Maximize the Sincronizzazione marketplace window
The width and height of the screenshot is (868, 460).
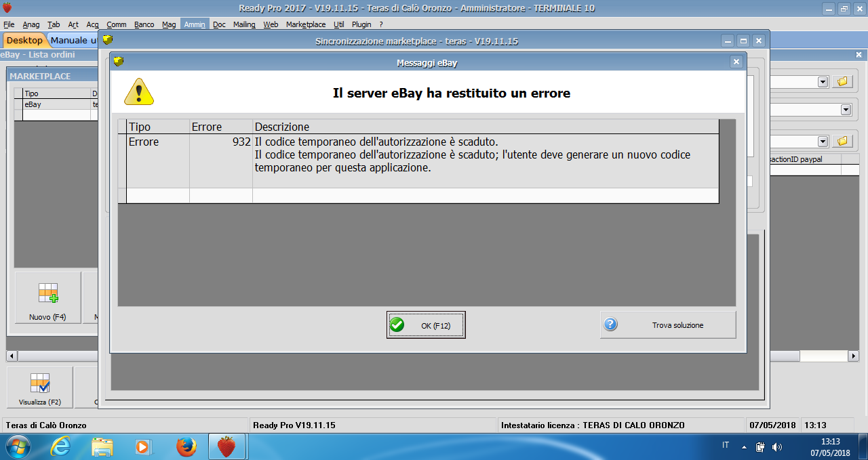(x=743, y=41)
